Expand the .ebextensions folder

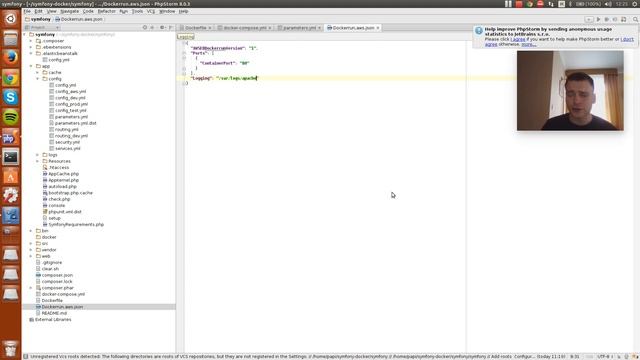tap(31, 47)
